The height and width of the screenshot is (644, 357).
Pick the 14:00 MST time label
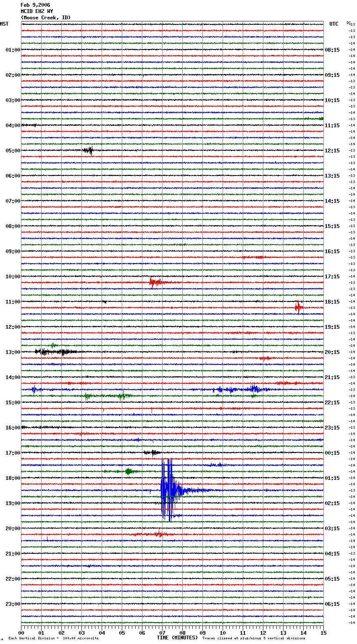13,377
